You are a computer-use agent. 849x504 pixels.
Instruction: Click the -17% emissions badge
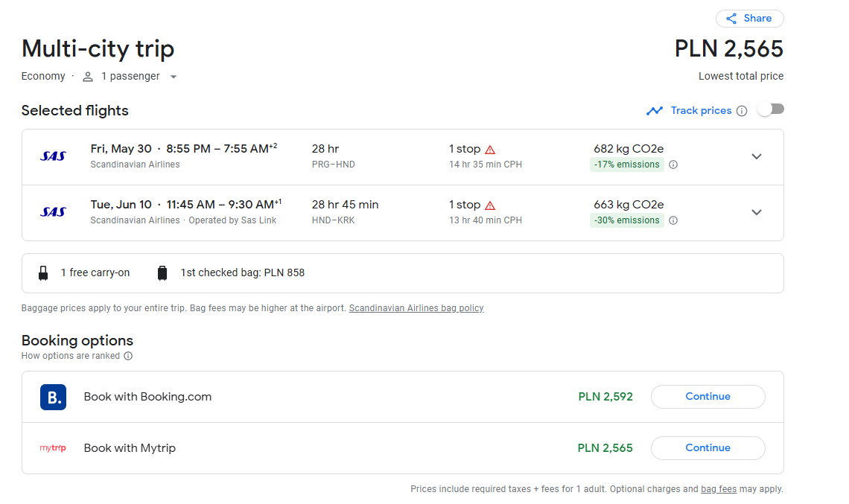tap(626, 165)
